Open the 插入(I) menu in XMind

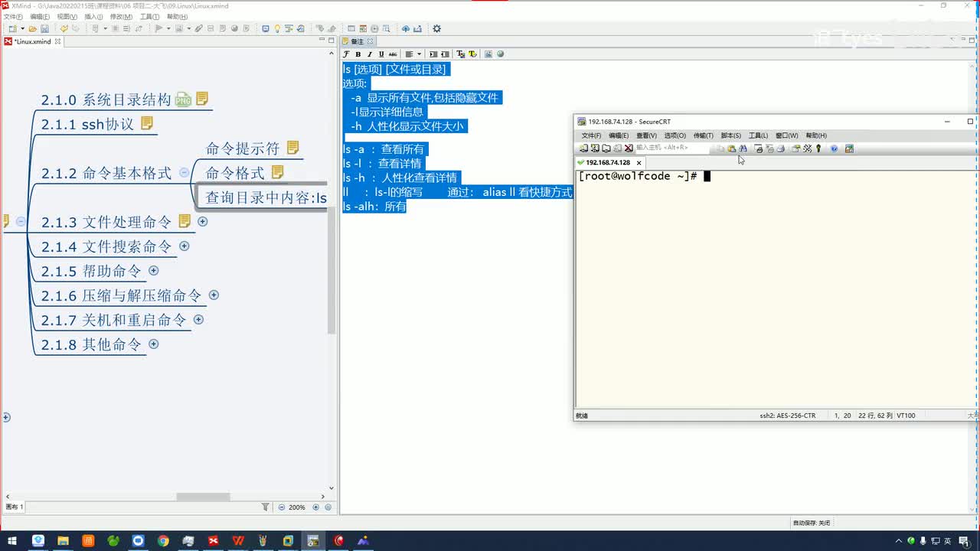(93, 17)
